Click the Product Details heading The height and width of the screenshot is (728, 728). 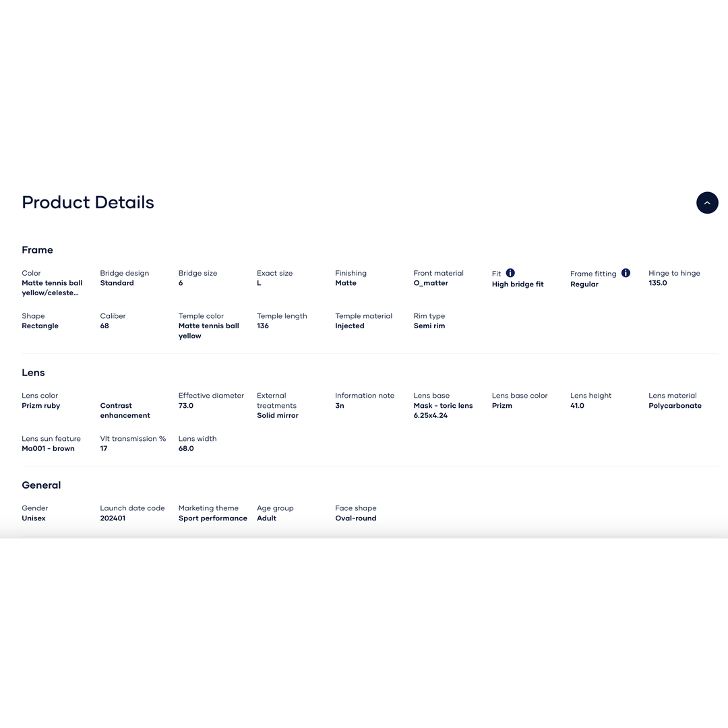click(x=88, y=202)
